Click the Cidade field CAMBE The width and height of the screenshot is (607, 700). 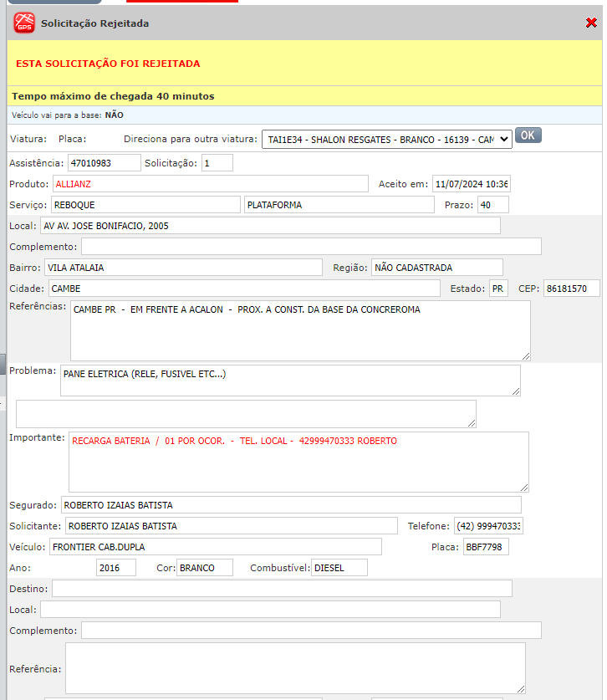coord(244,289)
